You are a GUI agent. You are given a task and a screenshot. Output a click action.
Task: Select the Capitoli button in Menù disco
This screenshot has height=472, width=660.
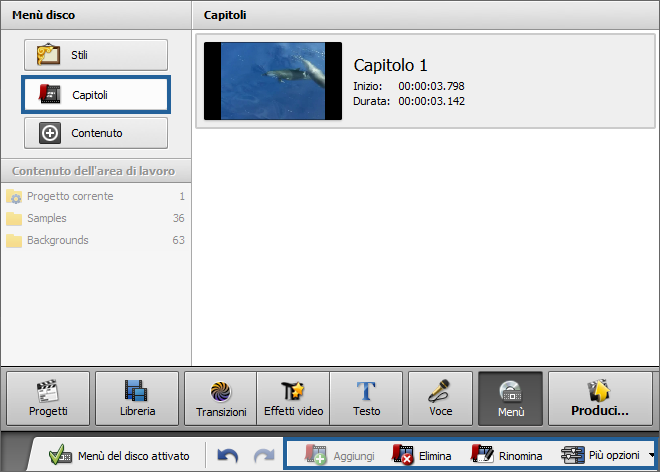click(x=96, y=95)
